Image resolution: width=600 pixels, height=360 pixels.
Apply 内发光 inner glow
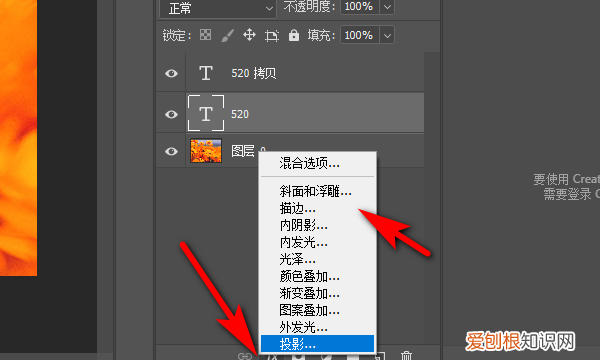[304, 242]
